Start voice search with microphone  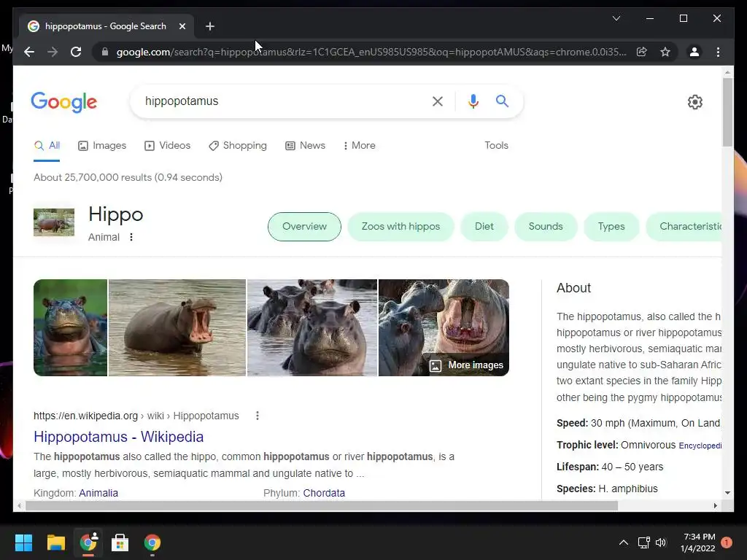[473, 101]
